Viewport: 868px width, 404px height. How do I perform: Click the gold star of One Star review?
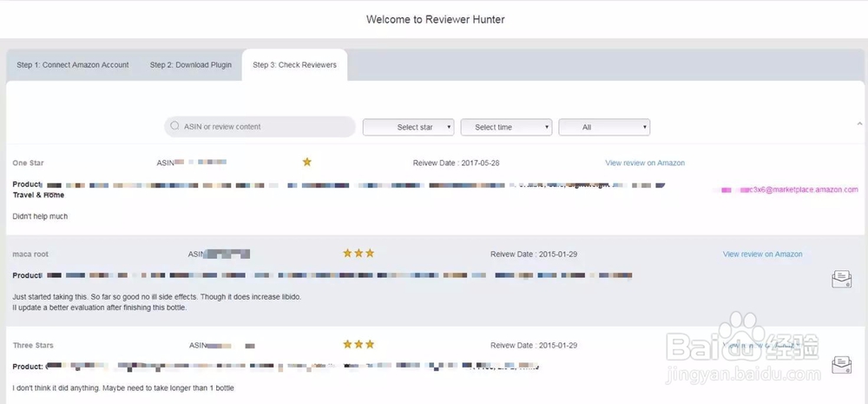point(306,162)
